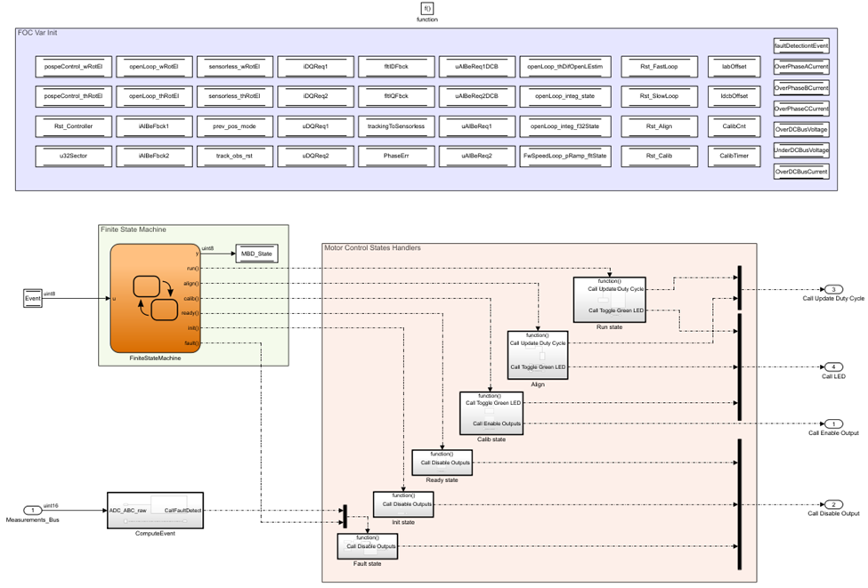
Task: Select the Fault state subsystem block
Action: coord(367,546)
